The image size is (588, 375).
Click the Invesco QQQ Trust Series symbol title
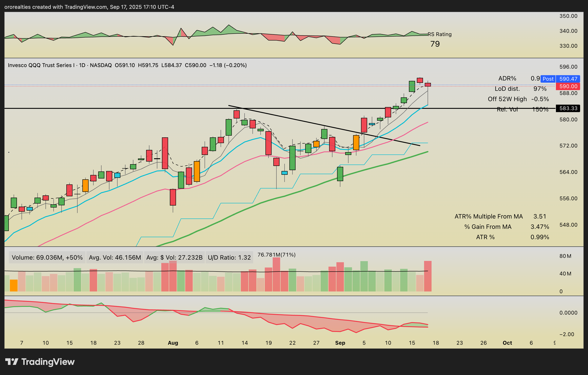pyautogui.click(x=41, y=65)
